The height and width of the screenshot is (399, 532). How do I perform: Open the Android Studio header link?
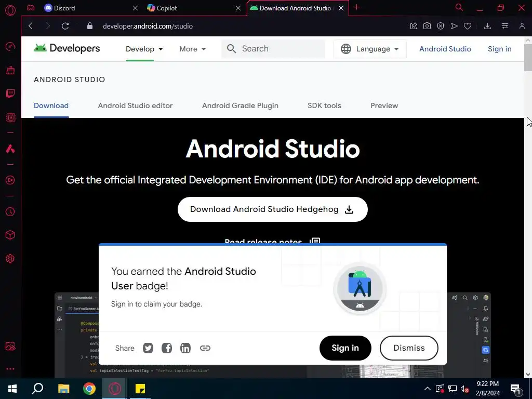pyautogui.click(x=445, y=49)
